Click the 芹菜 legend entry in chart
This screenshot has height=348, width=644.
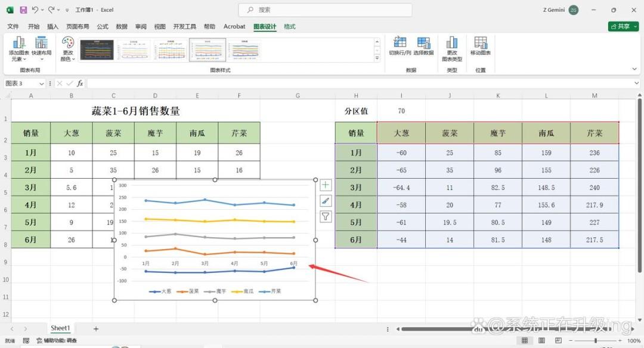coord(270,291)
